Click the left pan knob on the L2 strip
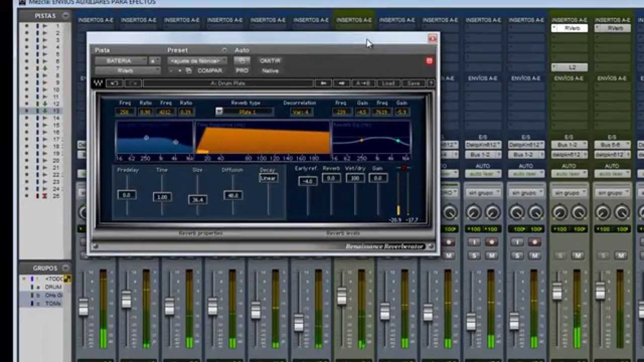This screenshot has height=362, width=644. click(560, 213)
